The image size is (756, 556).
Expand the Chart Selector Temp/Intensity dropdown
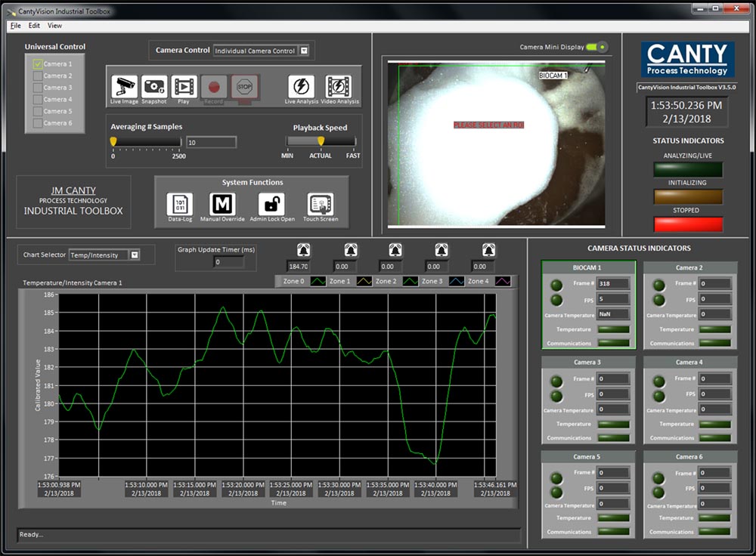click(135, 255)
